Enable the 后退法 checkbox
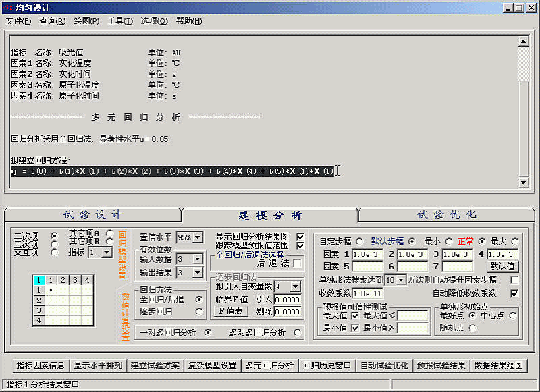Image resolution: width=540 pixels, height=392 pixels. [x=297, y=263]
